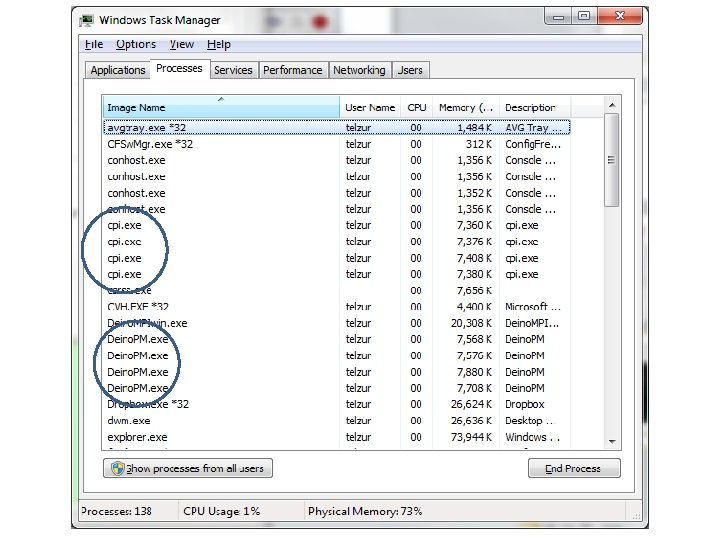Select the DeinoMPIwin.exe process
Image resolution: width=720 pixels, height=540 pixels.
click(337, 323)
